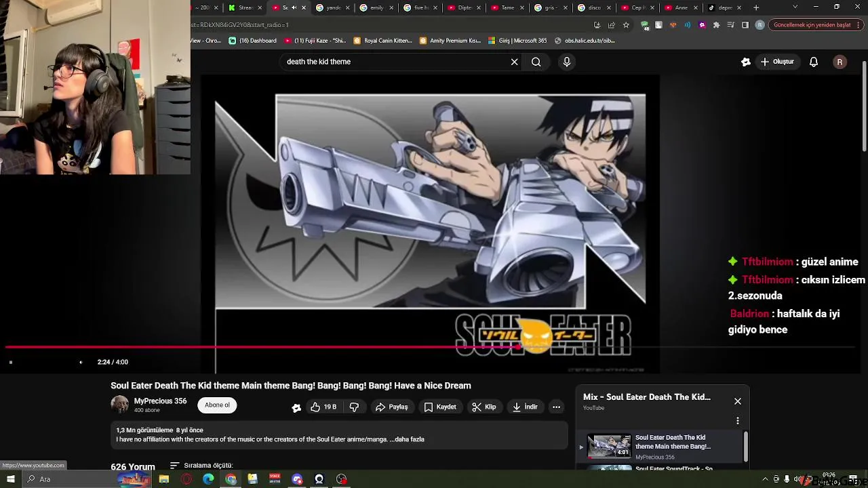Switch to the 'five h' browser tab
Viewport: 868px width, 488px height.
tap(420, 7)
